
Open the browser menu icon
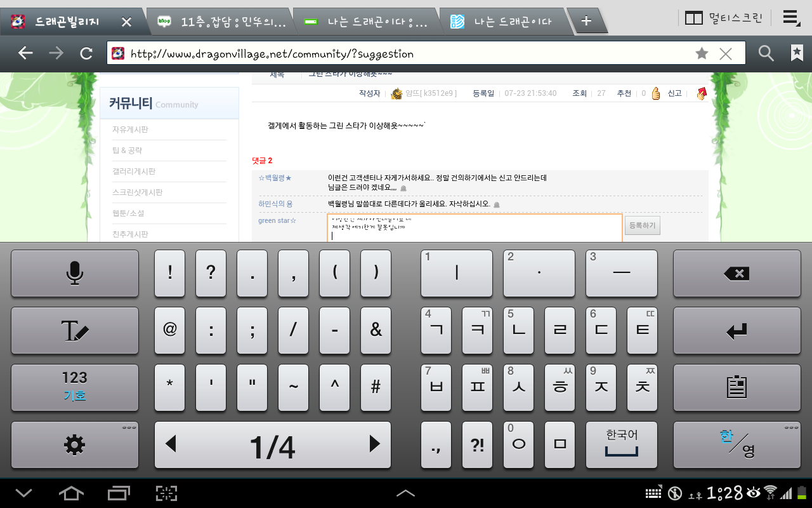coord(790,18)
